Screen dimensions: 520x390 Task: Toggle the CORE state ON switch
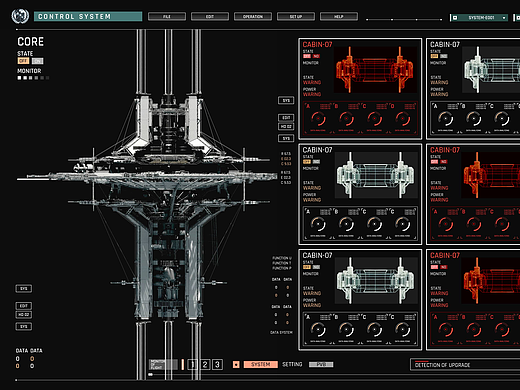(38, 61)
